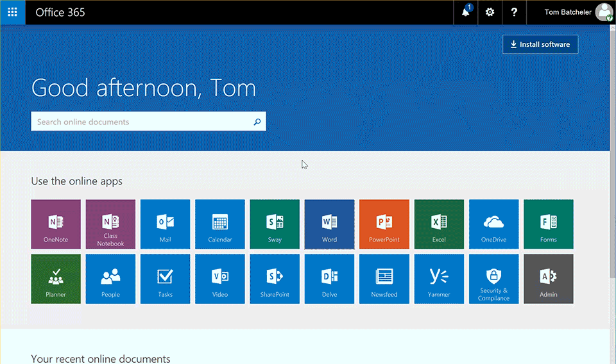The height and width of the screenshot is (364, 616).
Task: Open the settings gear
Action: coord(490,12)
